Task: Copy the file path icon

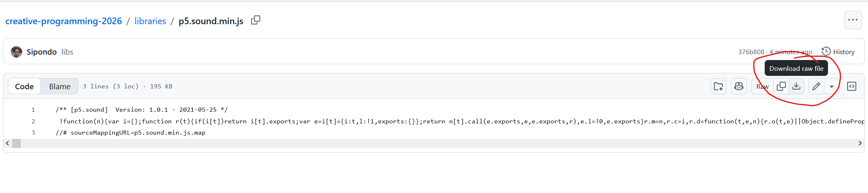Action: [256, 20]
